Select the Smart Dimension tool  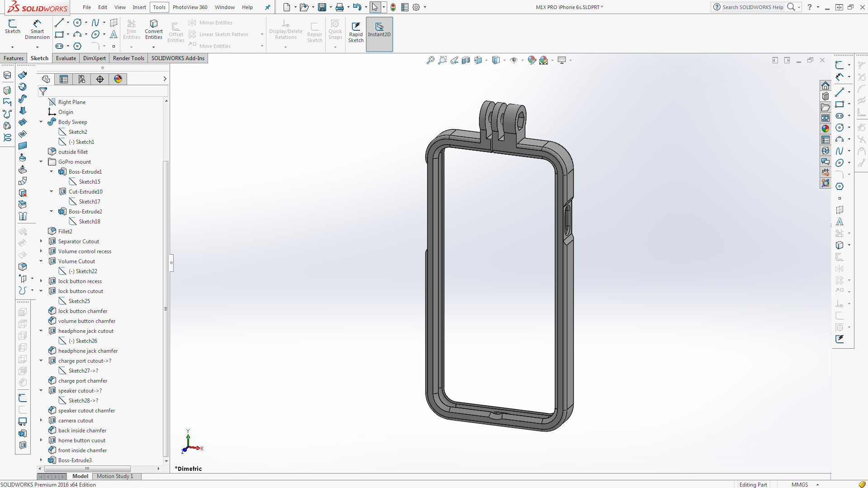(37, 29)
